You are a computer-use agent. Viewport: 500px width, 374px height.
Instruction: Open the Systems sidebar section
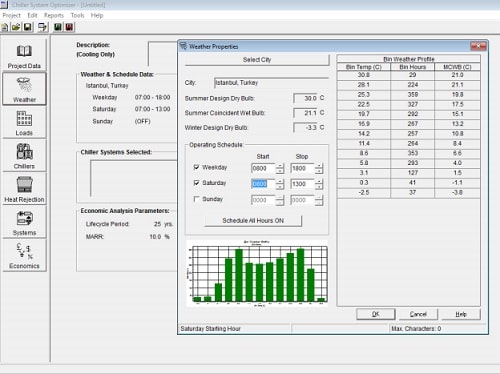click(24, 222)
